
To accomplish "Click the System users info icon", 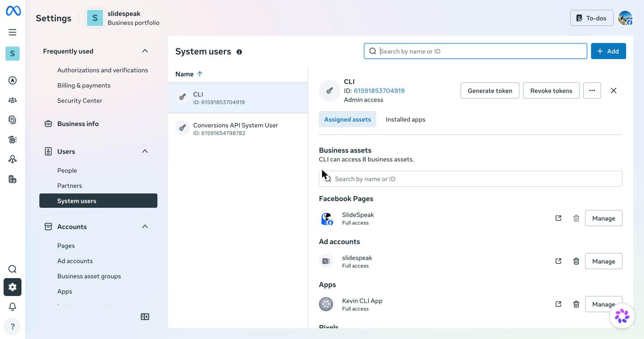I will 239,52.
